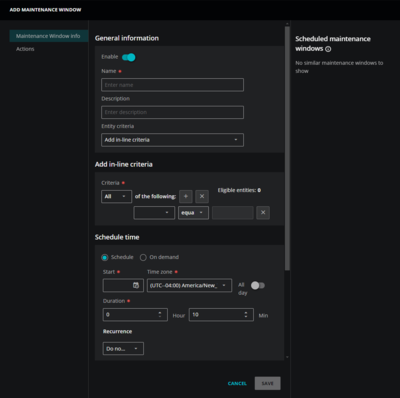The image size is (400, 398).
Task: Turn on the All day toggle
Action: pos(258,285)
